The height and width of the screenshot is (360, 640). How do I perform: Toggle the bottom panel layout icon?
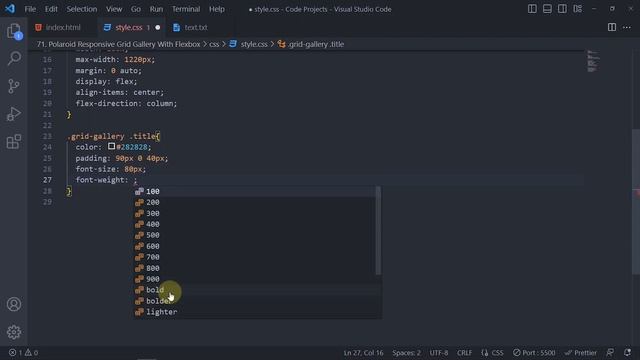pos(547,9)
